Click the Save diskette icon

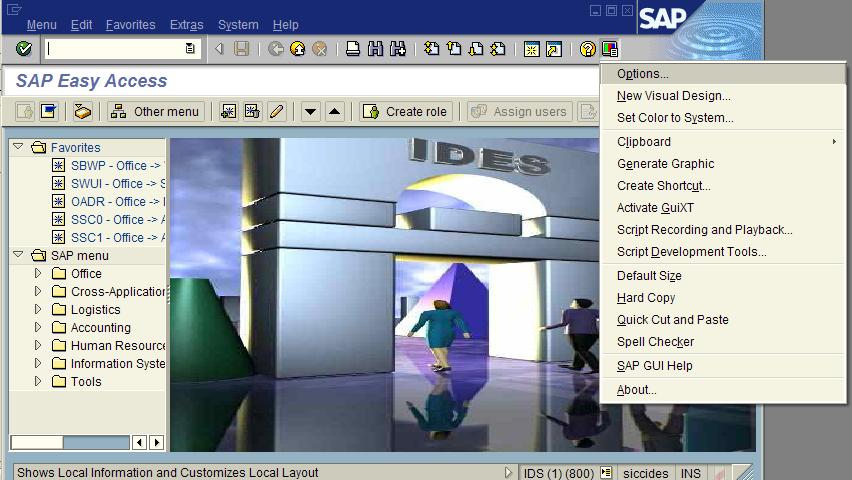[241, 49]
